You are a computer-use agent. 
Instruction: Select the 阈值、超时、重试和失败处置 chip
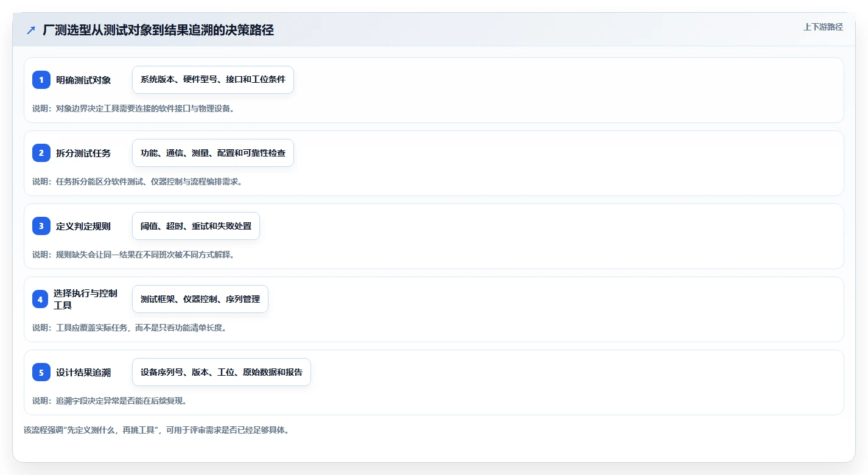[x=196, y=226]
